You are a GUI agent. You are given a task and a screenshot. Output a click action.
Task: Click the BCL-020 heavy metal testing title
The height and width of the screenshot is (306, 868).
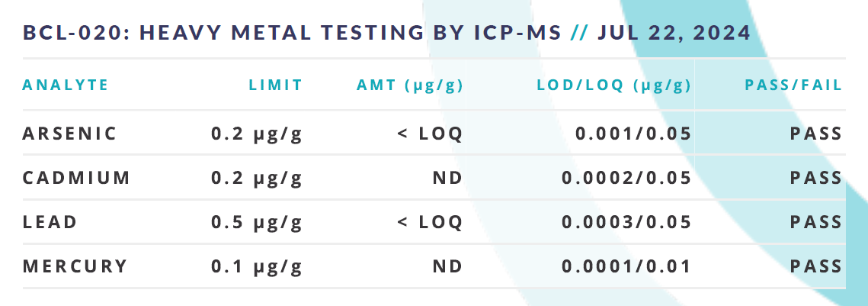(x=292, y=32)
